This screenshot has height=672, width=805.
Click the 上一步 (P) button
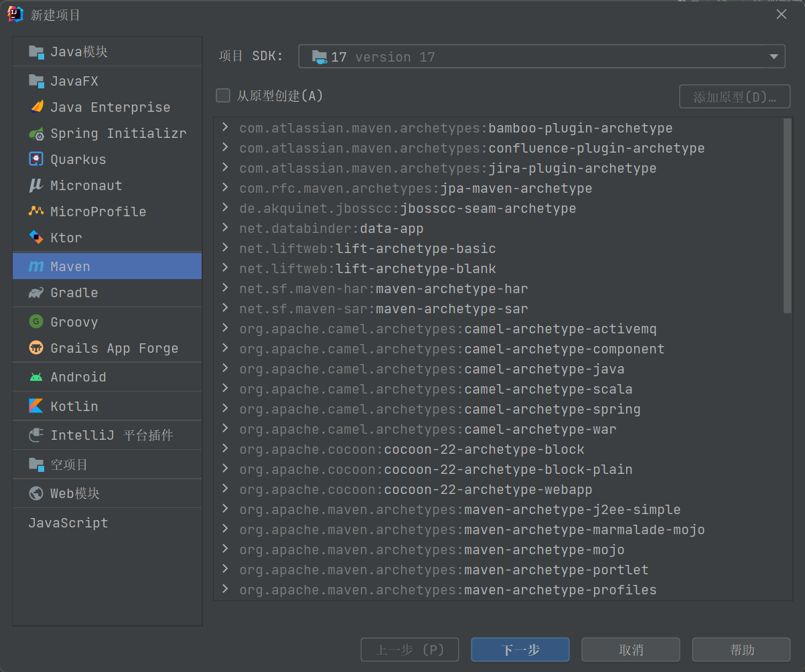[410, 650]
